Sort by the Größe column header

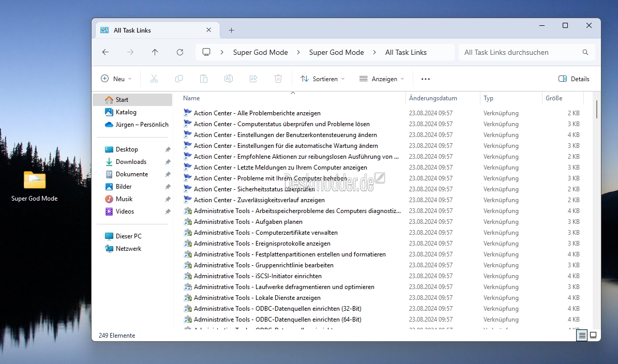563,98
